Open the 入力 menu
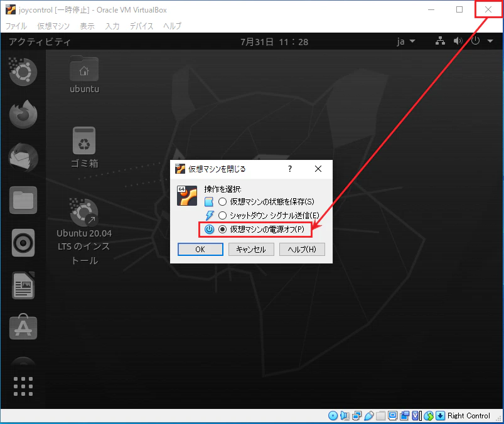The width and height of the screenshot is (504, 424). [x=112, y=26]
